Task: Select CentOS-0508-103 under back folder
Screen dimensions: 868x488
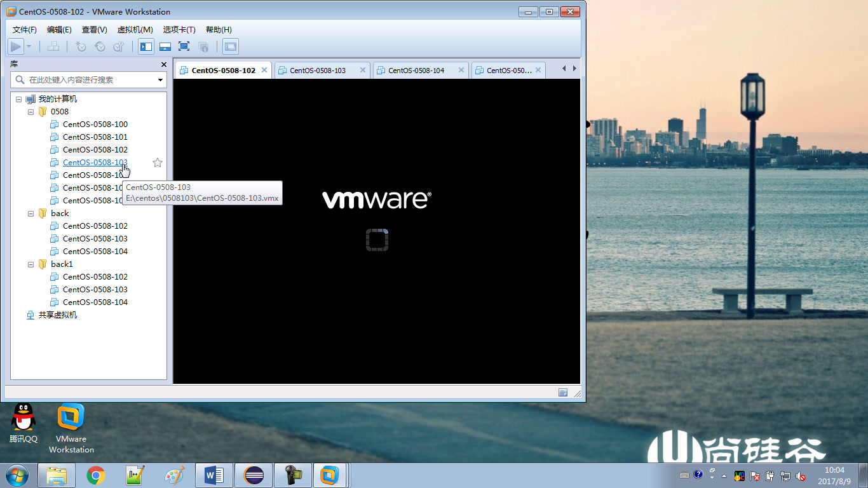Action: (x=95, y=239)
